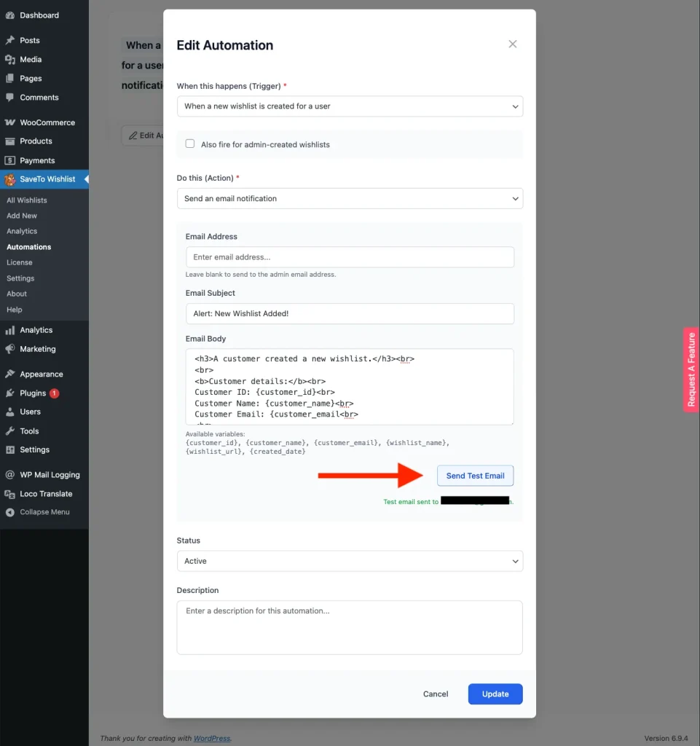This screenshot has width=700, height=746.
Task: Open the Trigger dropdown for new wishlist
Action: [x=350, y=106]
